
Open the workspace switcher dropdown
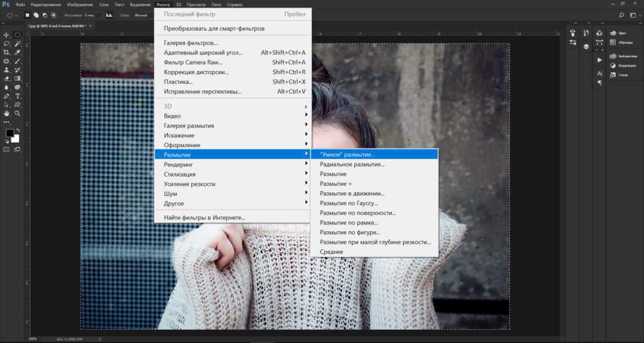click(x=634, y=15)
